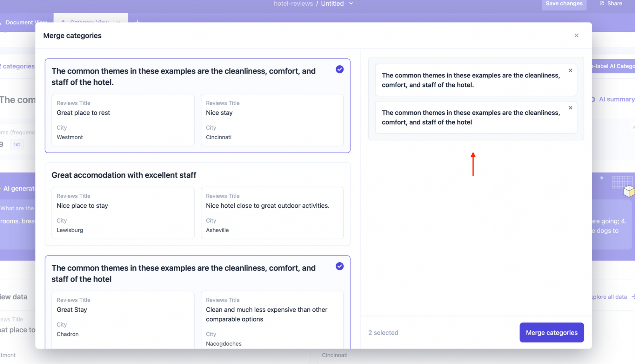This screenshot has width=635, height=364.
Task: Open Share external link icon
Action: tap(602, 3)
